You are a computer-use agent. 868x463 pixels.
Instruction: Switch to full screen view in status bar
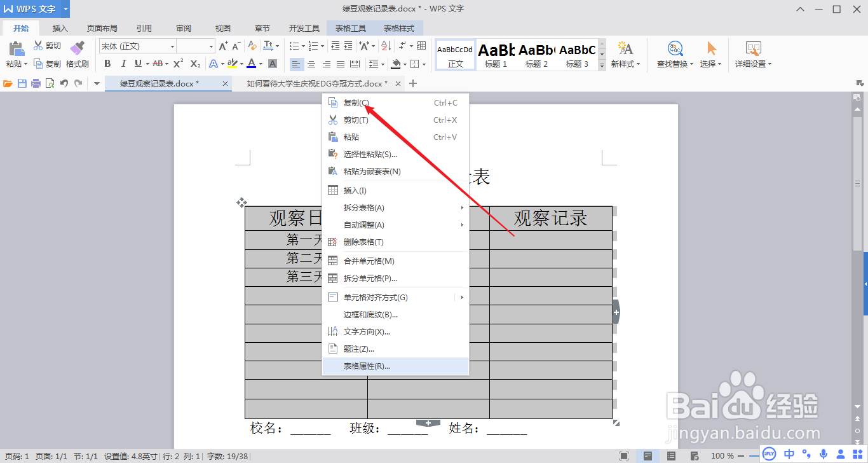point(624,455)
